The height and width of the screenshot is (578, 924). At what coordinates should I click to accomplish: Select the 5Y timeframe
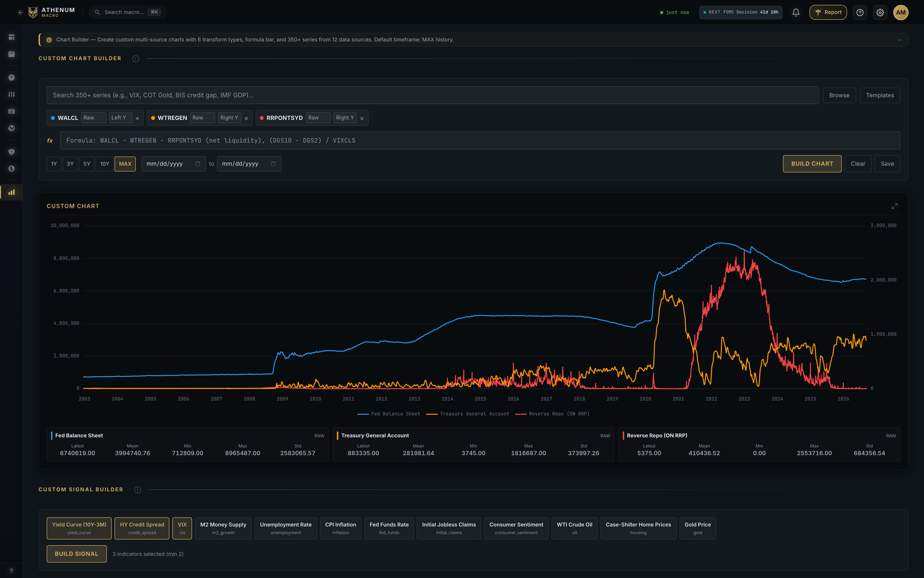click(x=87, y=164)
